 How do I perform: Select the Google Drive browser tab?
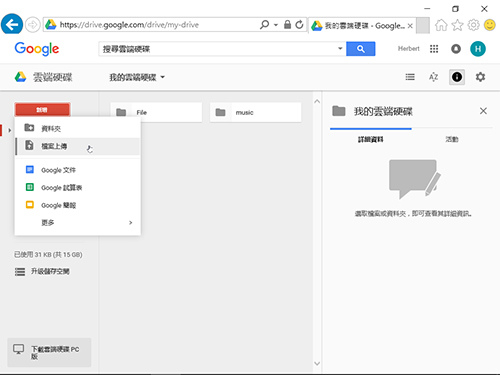click(362, 26)
